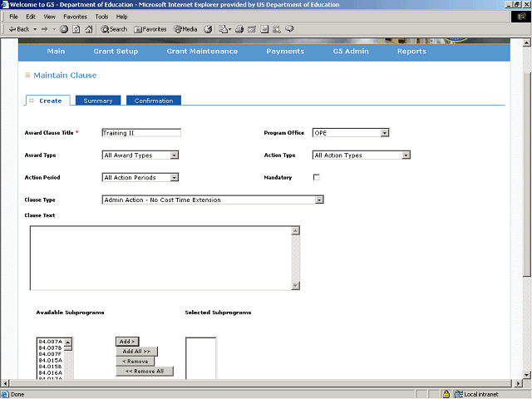Open the Messenger speech-bubble icon
Screen dimensions: 532x399
[x=289, y=29]
